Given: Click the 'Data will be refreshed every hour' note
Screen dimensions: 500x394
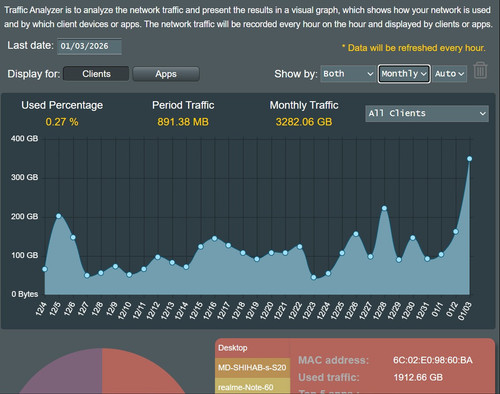Looking at the screenshot, I should 414,48.
